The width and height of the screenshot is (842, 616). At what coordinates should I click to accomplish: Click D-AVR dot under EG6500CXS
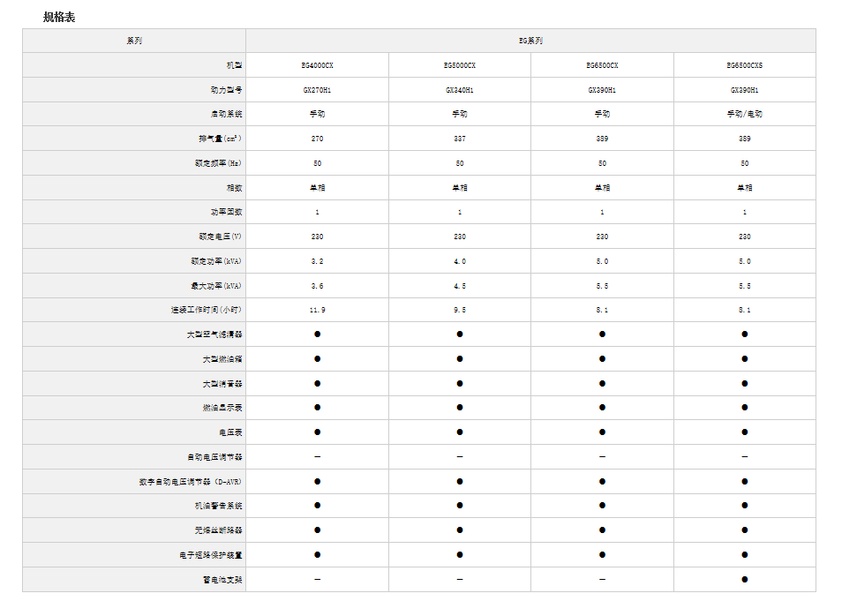(744, 482)
